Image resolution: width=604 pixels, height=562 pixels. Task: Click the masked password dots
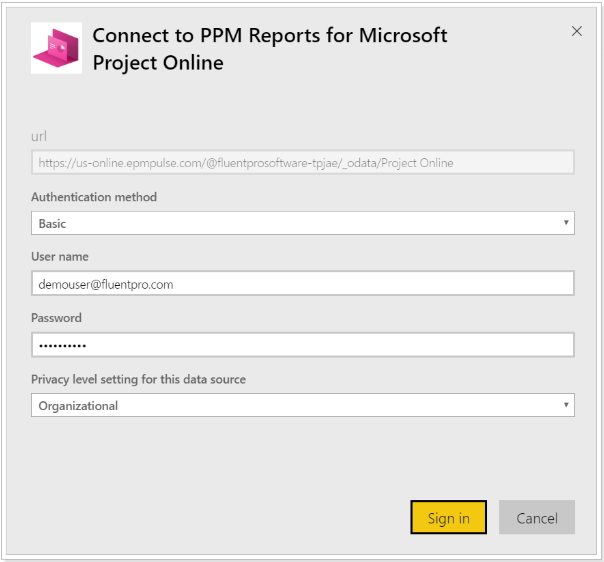coord(62,346)
